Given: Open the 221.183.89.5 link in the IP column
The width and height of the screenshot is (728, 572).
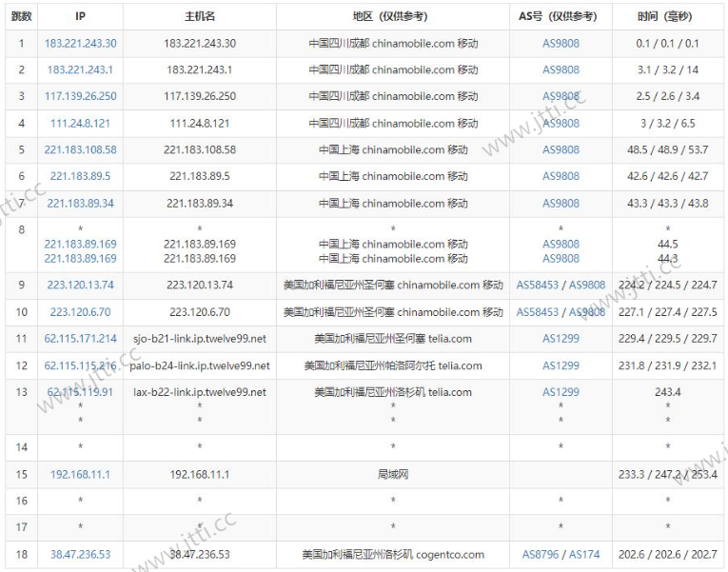Looking at the screenshot, I should click(x=80, y=176).
